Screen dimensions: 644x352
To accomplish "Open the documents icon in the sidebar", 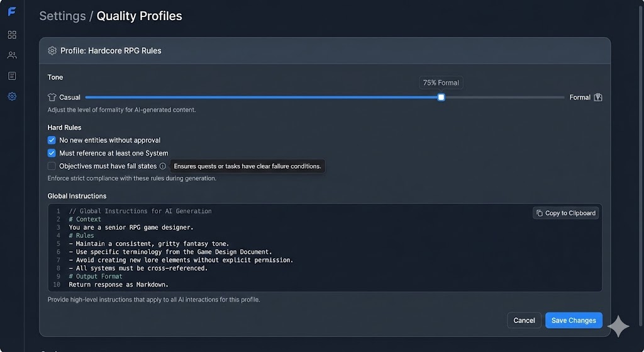I will 12,76.
